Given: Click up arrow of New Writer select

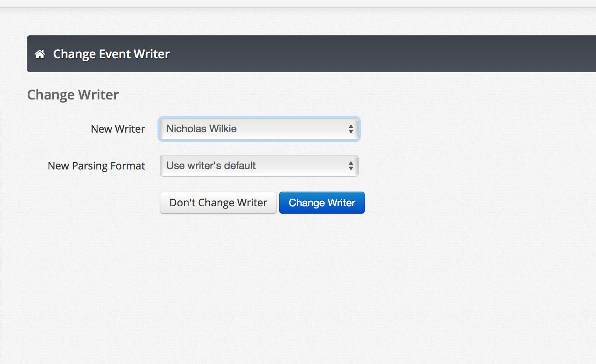Looking at the screenshot, I should [351, 126].
